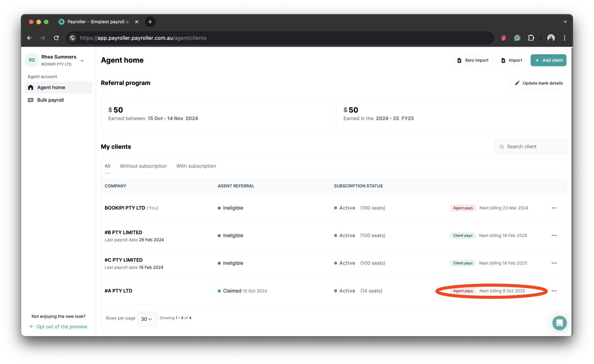Click BOOKIPI PTY LTD company name
Screen dimensions: 594x364
click(125, 208)
